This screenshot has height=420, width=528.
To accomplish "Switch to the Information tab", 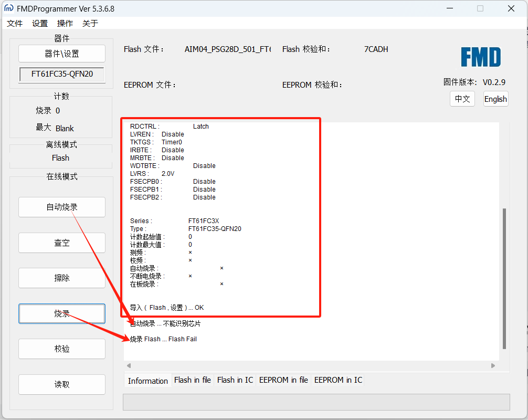I will 148,381.
